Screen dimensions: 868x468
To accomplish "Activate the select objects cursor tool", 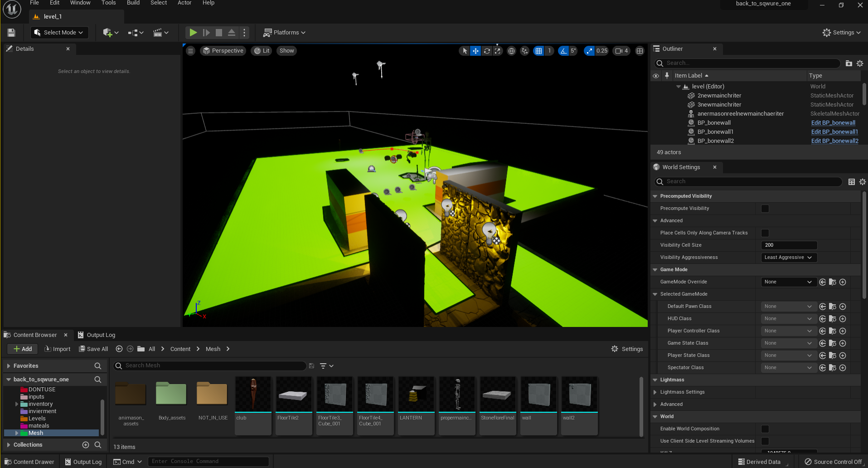I will [x=465, y=51].
